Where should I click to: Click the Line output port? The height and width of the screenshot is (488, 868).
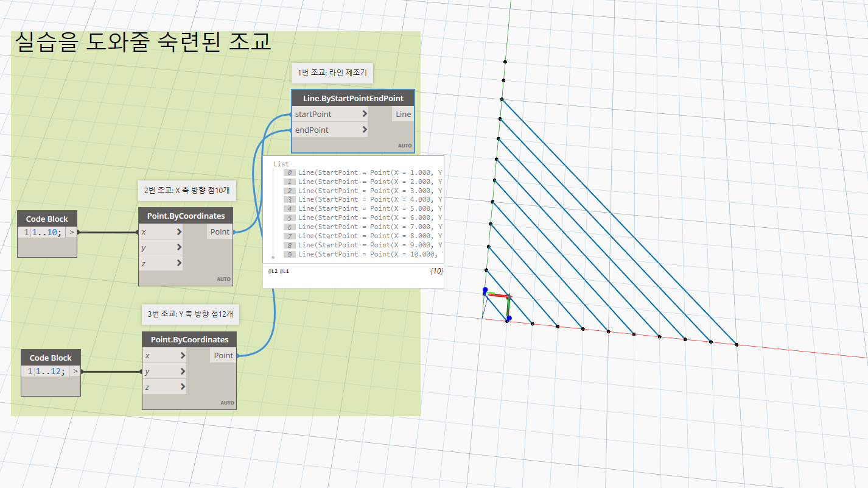tap(402, 114)
